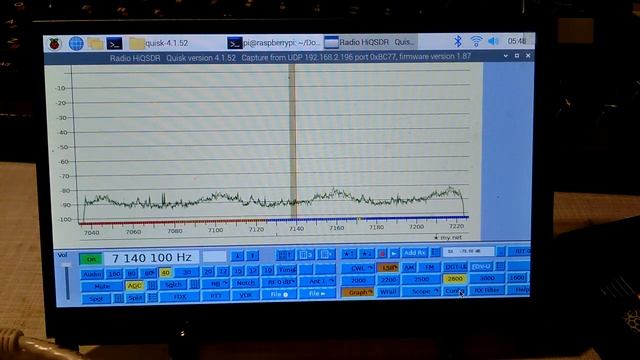Click the speaker volume tray icon
Image resolution: width=640 pixels, height=360 pixels.
[x=493, y=41]
